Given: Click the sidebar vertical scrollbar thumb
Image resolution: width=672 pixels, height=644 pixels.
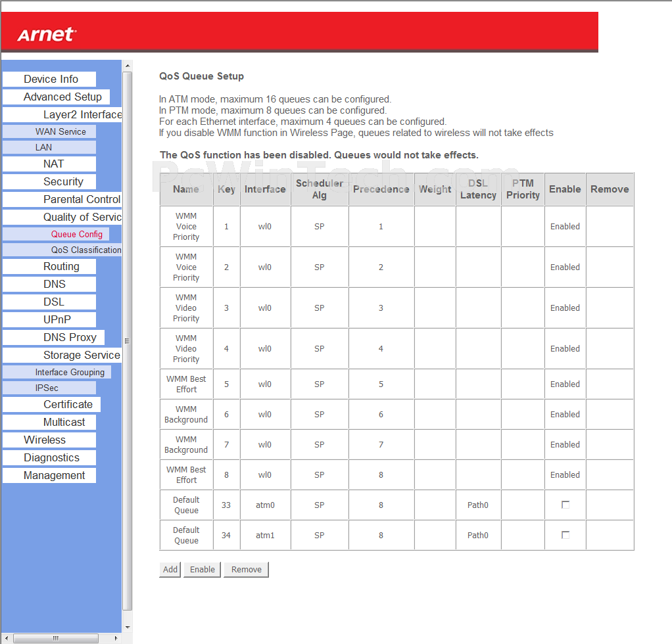Looking at the screenshot, I should pyautogui.click(x=128, y=341).
